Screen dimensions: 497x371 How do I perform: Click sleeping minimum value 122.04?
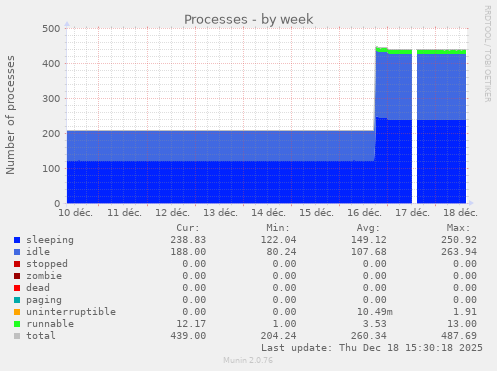[278, 240]
